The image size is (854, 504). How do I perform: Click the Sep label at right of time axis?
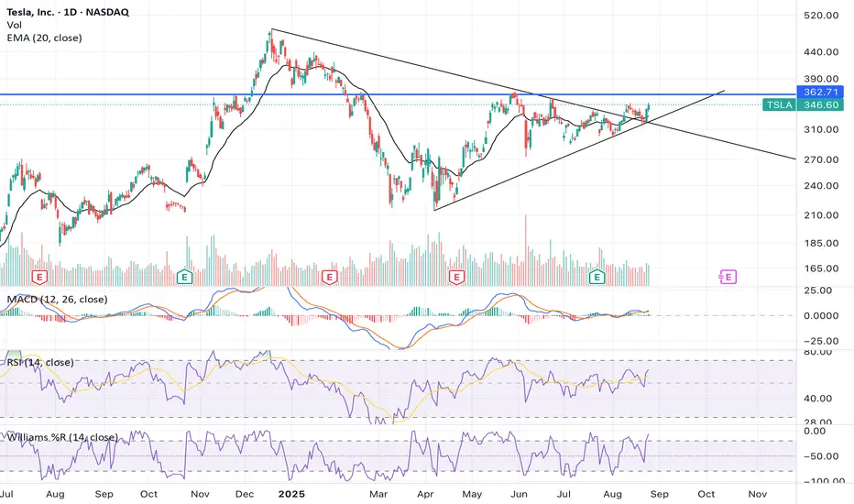click(659, 494)
